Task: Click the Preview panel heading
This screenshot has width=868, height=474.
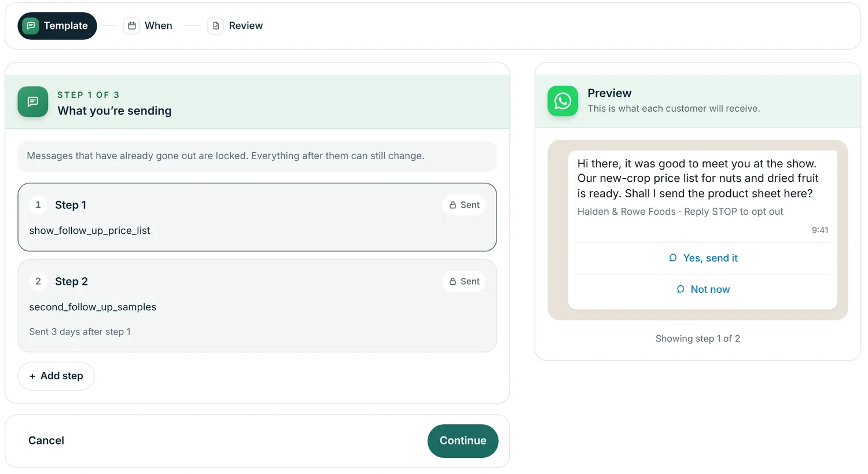Action: coord(609,93)
